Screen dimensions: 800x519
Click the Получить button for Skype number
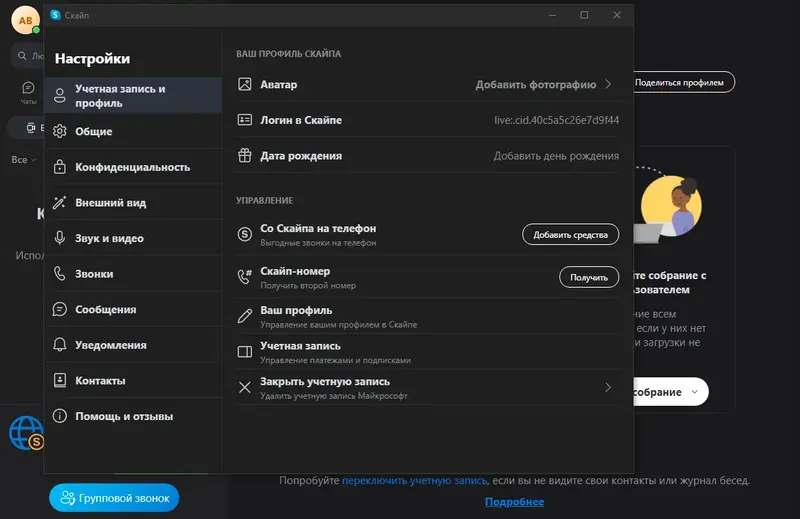[589, 277]
